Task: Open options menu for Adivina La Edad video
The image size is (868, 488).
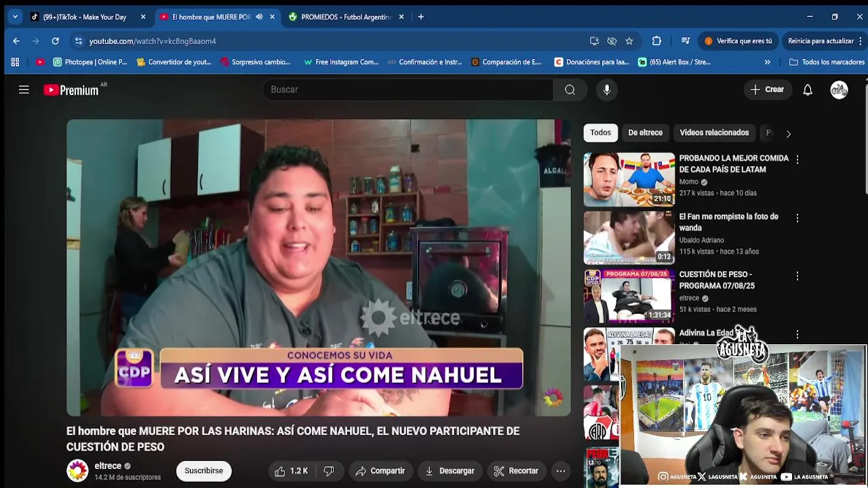Action: [x=797, y=334]
